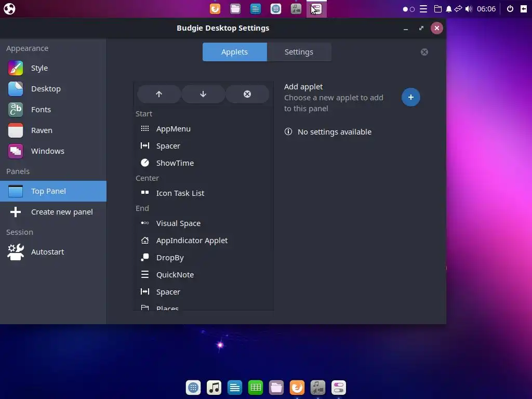Click Create new panel
Viewport: 532px width, 399px height.
pos(54,212)
